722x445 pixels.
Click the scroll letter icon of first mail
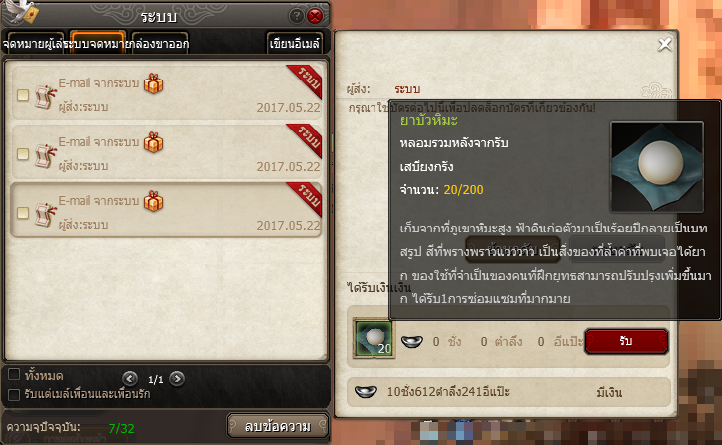click(46, 96)
